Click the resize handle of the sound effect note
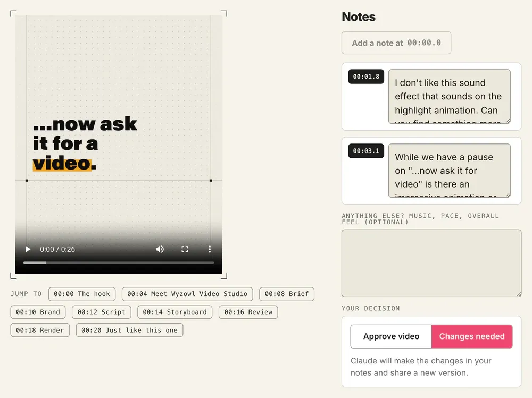The height and width of the screenshot is (398, 532). coord(508,121)
